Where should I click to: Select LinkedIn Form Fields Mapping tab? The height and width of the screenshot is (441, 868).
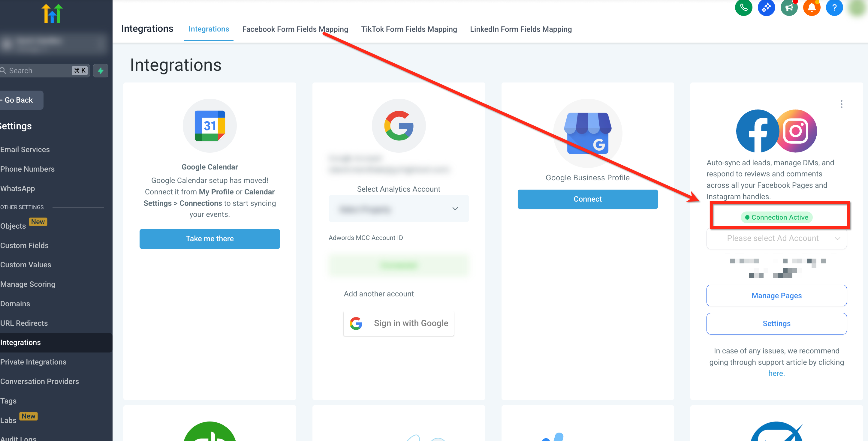coord(521,29)
